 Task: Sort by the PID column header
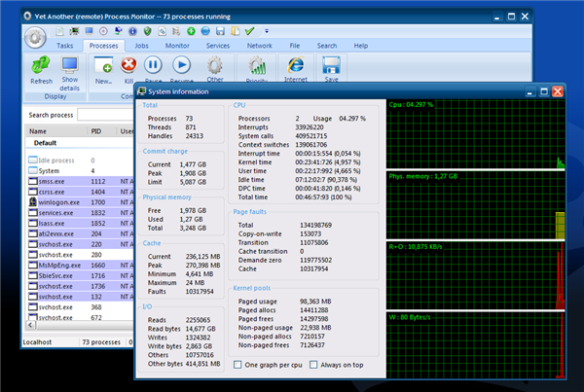coord(101,131)
